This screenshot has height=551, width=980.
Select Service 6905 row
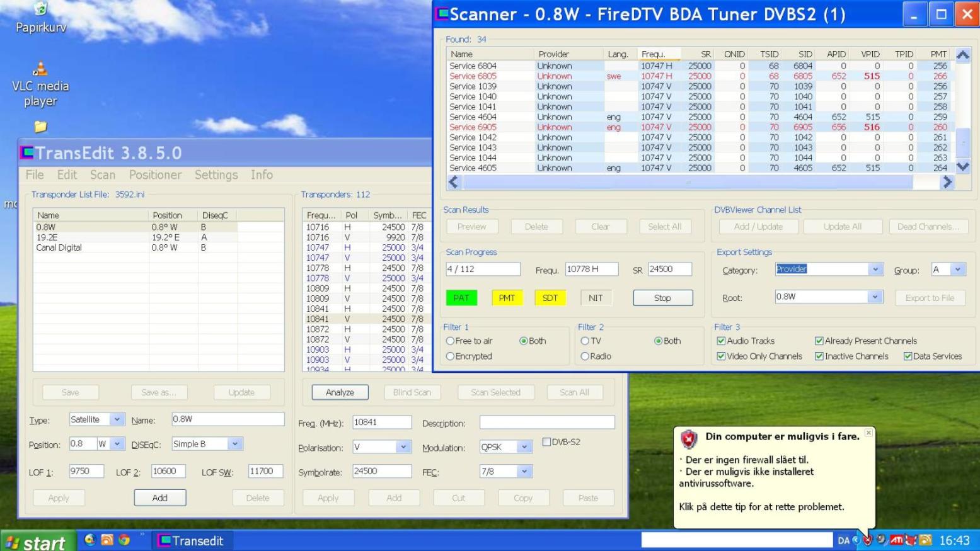coord(700,127)
